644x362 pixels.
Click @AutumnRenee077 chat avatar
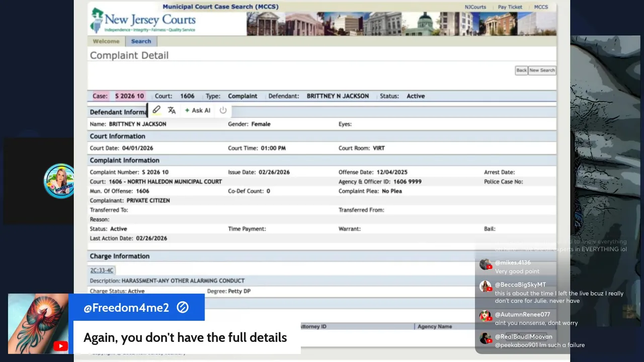tap(486, 316)
